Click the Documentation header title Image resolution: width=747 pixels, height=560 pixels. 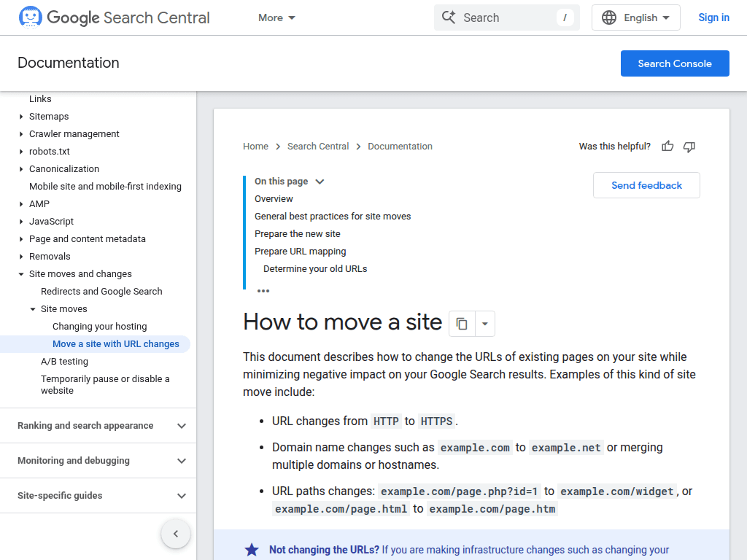(69, 63)
